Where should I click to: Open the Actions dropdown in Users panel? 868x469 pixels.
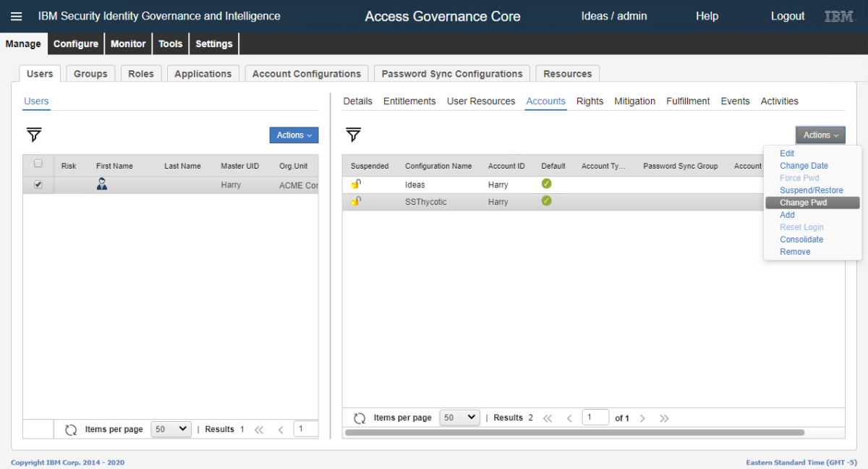click(x=294, y=135)
